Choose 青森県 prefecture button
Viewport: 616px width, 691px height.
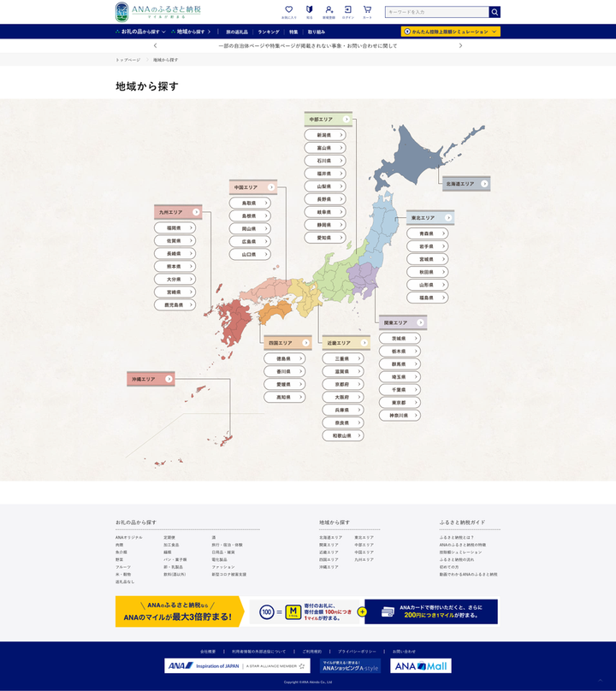click(x=427, y=233)
